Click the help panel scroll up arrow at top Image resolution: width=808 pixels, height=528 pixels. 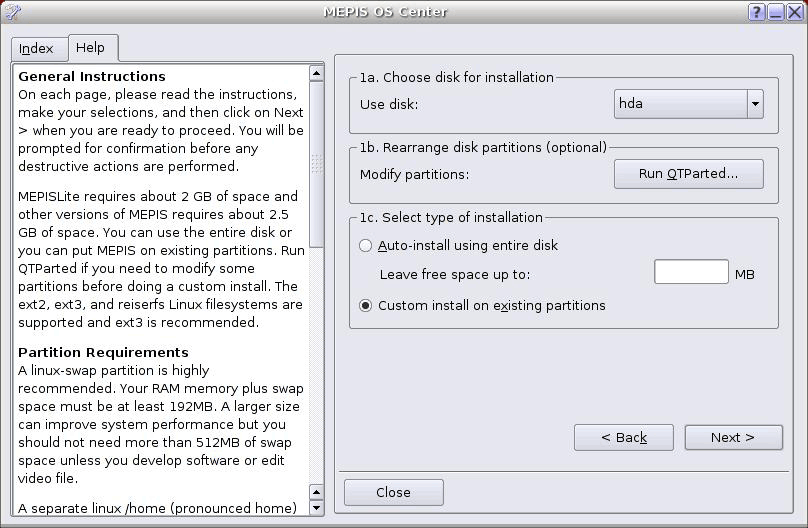[316, 74]
